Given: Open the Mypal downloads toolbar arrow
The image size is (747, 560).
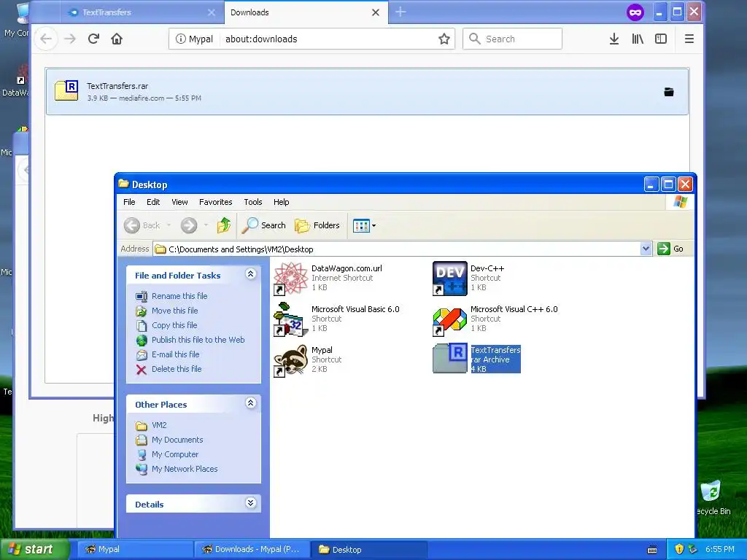Looking at the screenshot, I should 614,39.
